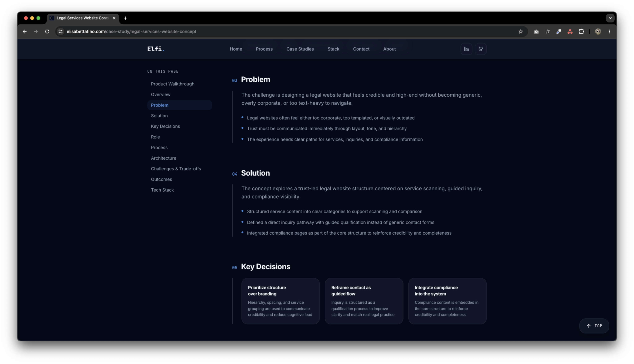
Task: Click the browser forward arrow
Action: (x=36, y=32)
